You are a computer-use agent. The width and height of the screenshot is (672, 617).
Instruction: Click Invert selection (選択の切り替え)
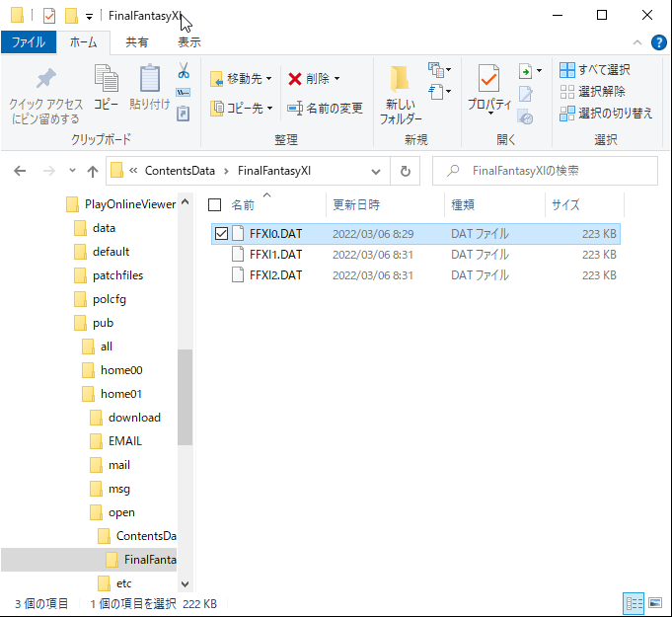(x=606, y=114)
